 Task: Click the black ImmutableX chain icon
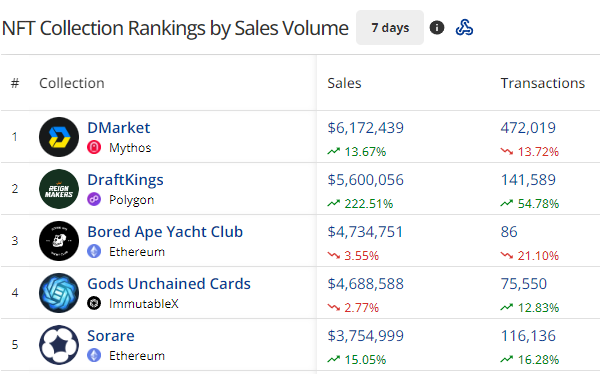[x=94, y=304]
